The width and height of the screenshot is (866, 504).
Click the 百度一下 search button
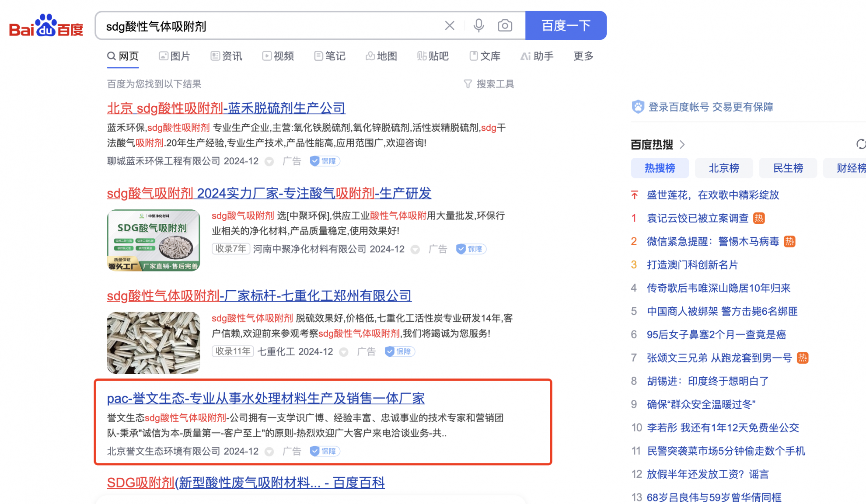[566, 25]
